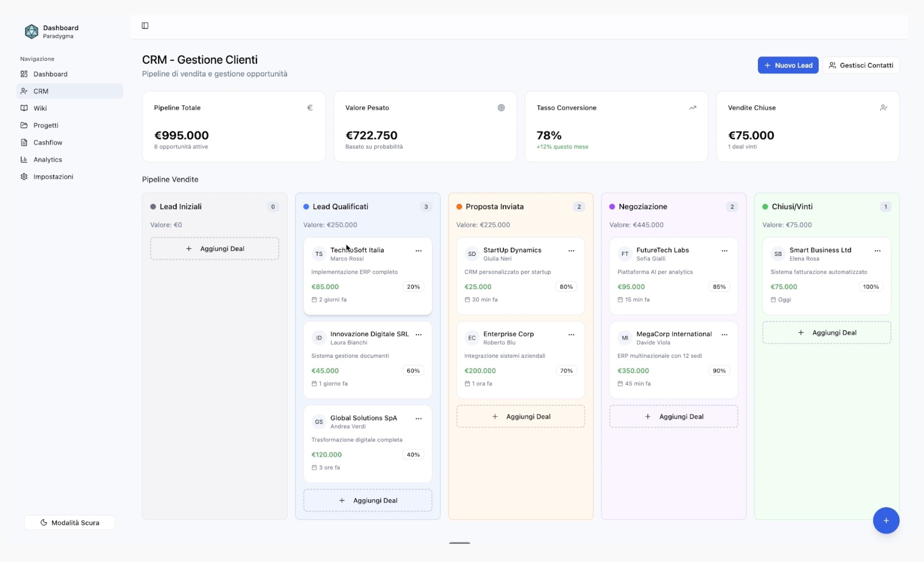Open options menu for TechnoSoft Italia deal
Image resolution: width=924 pixels, height=562 pixels.
[418, 251]
